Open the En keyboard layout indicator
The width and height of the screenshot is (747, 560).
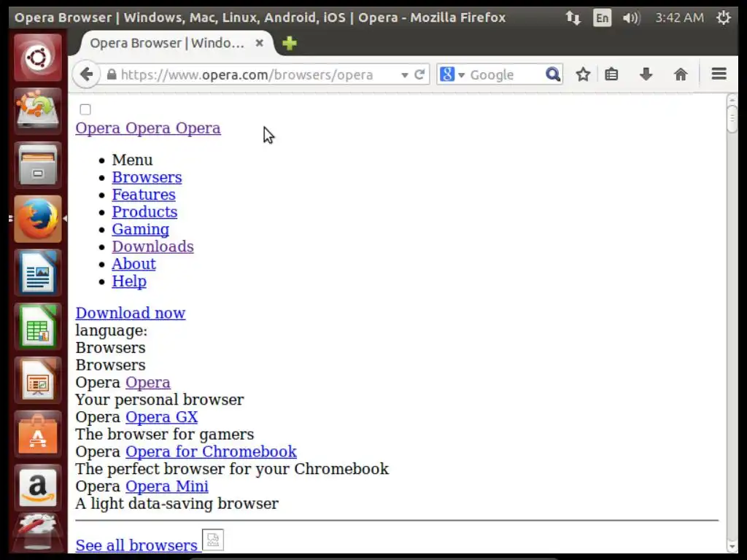coord(602,18)
